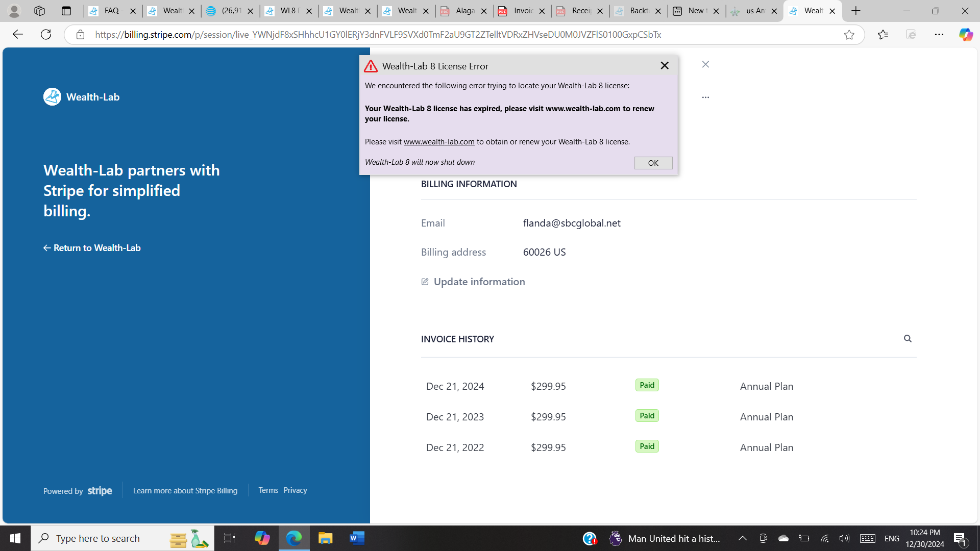
Task: Open the Favorites list icon
Action: pyautogui.click(x=883, y=35)
